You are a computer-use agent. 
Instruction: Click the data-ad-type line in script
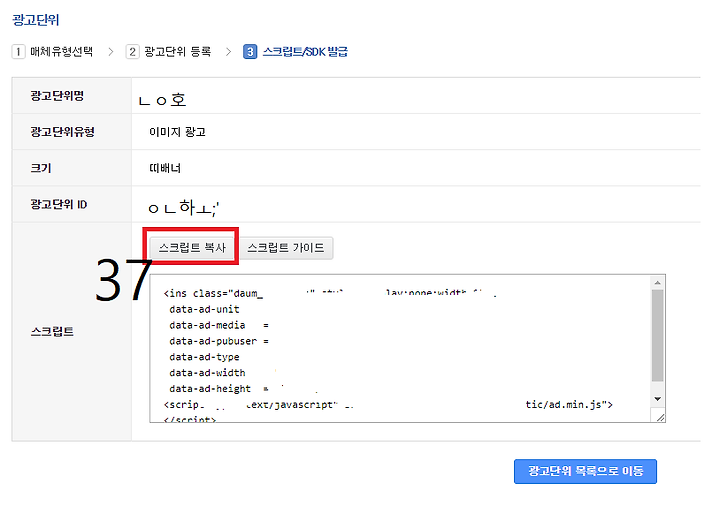coord(204,357)
